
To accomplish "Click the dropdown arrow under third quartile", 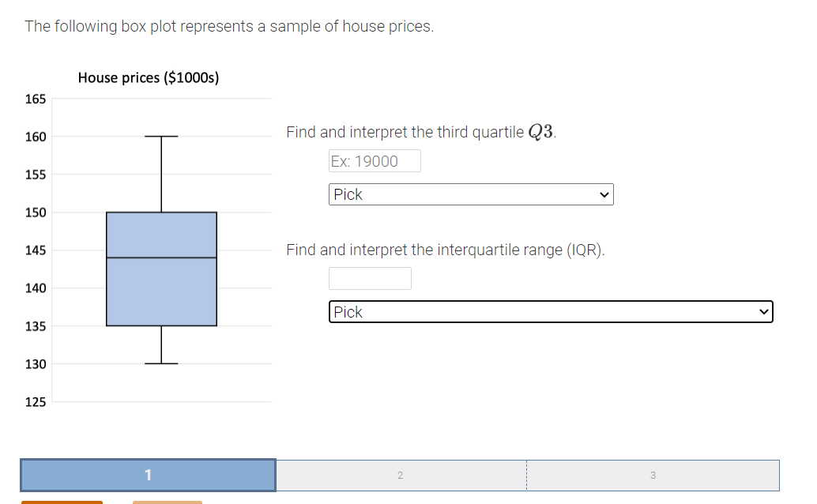I will coord(604,194).
